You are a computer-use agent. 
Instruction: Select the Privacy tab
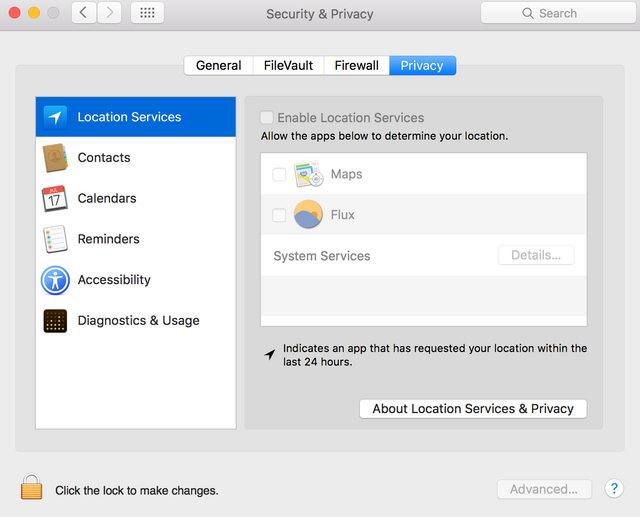tap(422, 65)
